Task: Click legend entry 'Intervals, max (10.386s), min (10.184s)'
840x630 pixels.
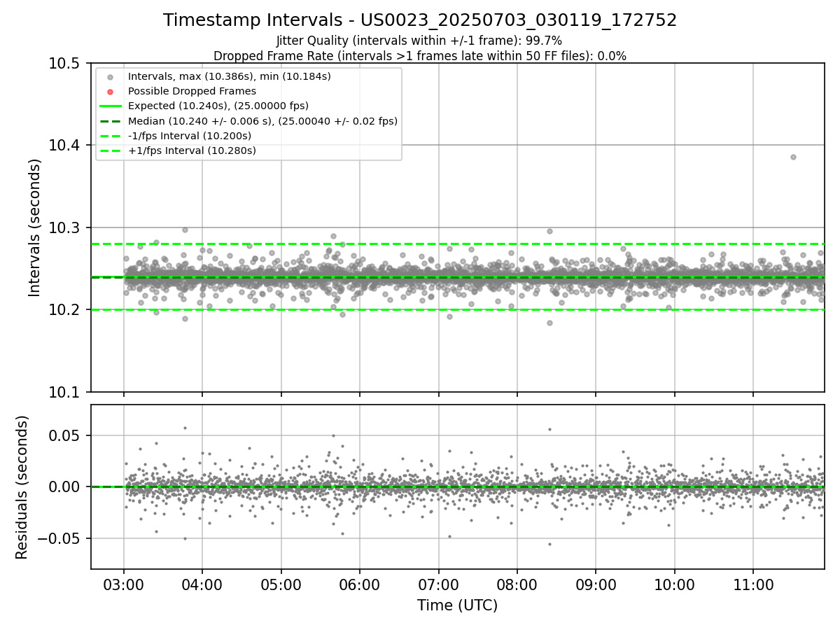Action: point(230,76)
